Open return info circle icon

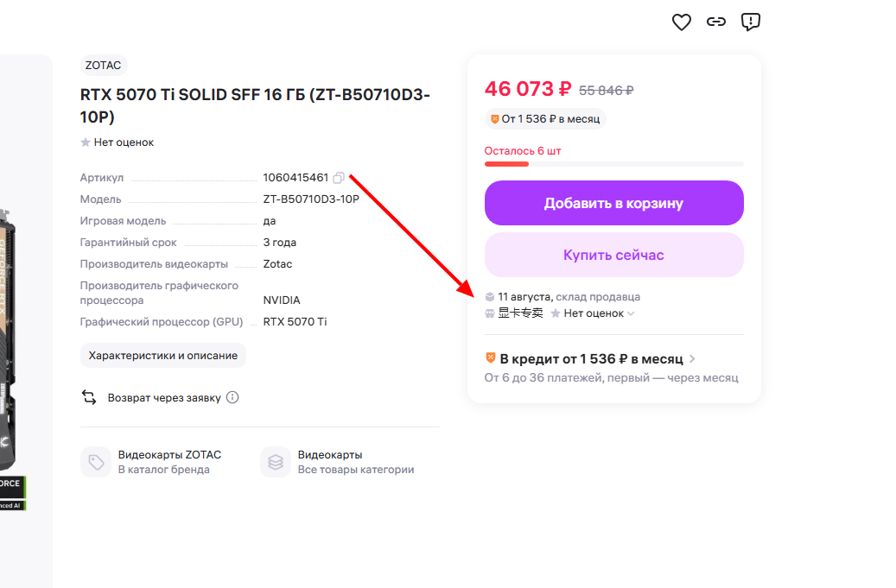coord(232,397)
